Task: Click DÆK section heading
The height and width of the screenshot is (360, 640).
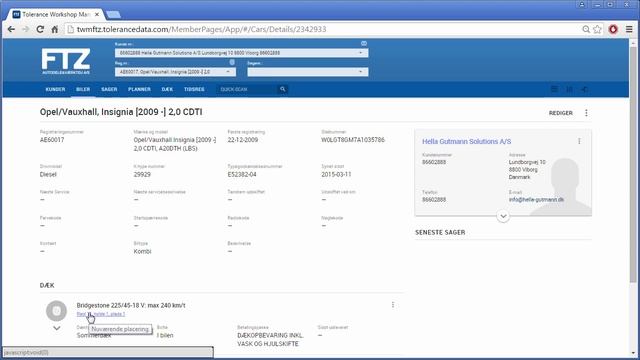Action: pyautogui.click(x=47, y=285)
